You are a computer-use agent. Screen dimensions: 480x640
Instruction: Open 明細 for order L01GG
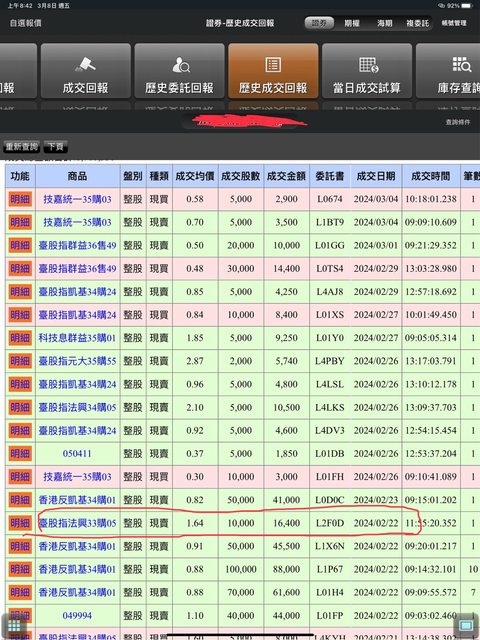click(x=20, y=245)
